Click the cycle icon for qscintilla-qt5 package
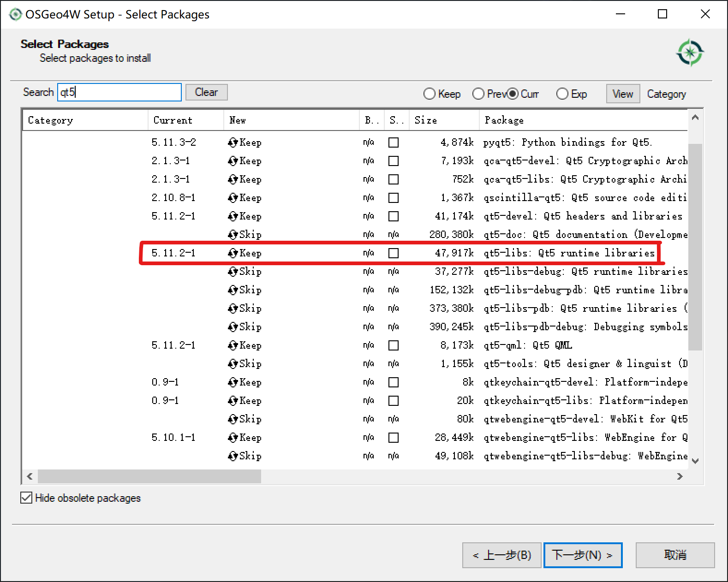 tap(233, 198)
